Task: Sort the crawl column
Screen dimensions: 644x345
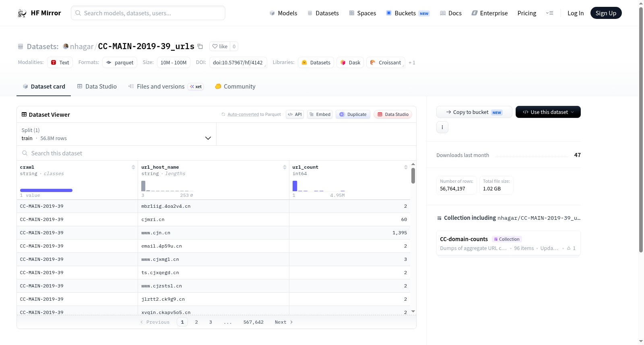Action: coord(133,167)
